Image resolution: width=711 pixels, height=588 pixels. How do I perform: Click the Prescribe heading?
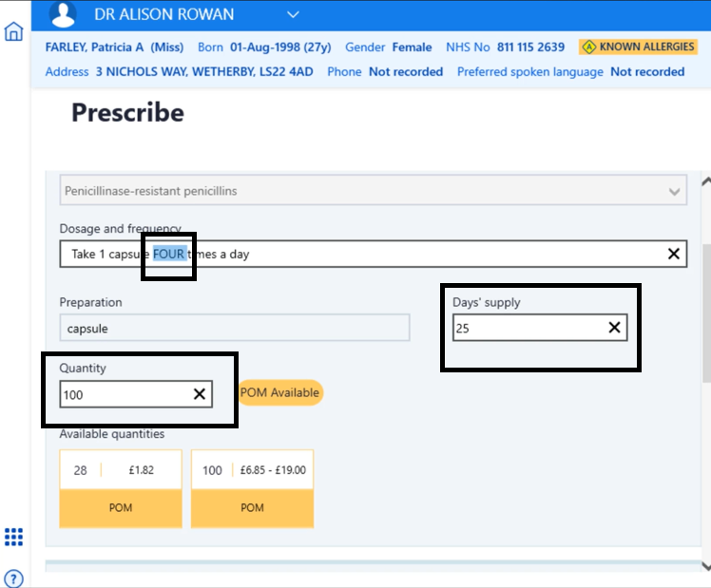click(x=128, y=112)
